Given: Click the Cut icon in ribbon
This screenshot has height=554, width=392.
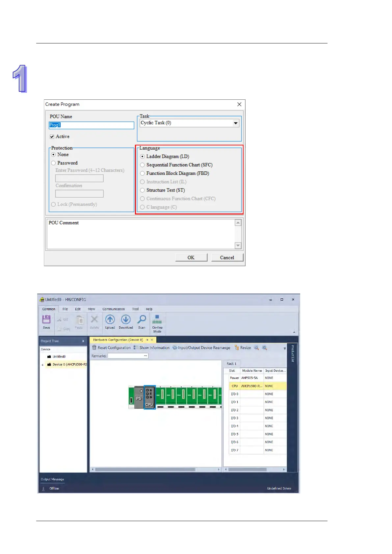Looking at the screenshot, I should click(60, 319).
